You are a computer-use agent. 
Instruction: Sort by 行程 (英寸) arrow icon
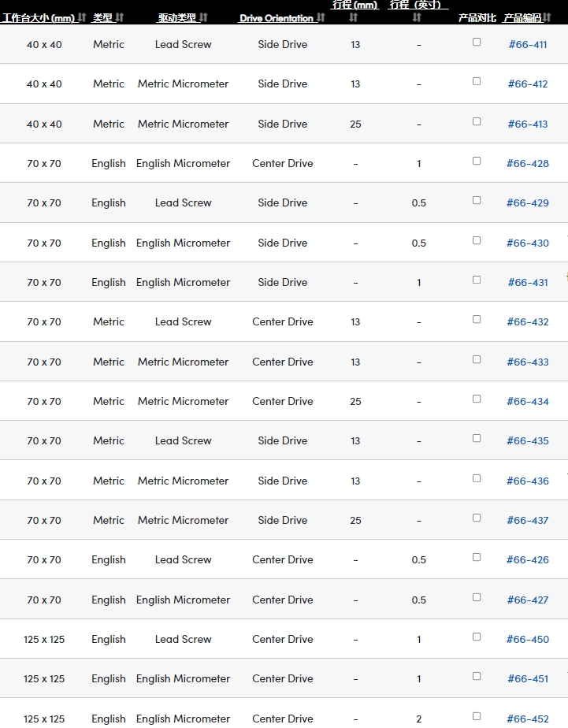click(417, 17)
